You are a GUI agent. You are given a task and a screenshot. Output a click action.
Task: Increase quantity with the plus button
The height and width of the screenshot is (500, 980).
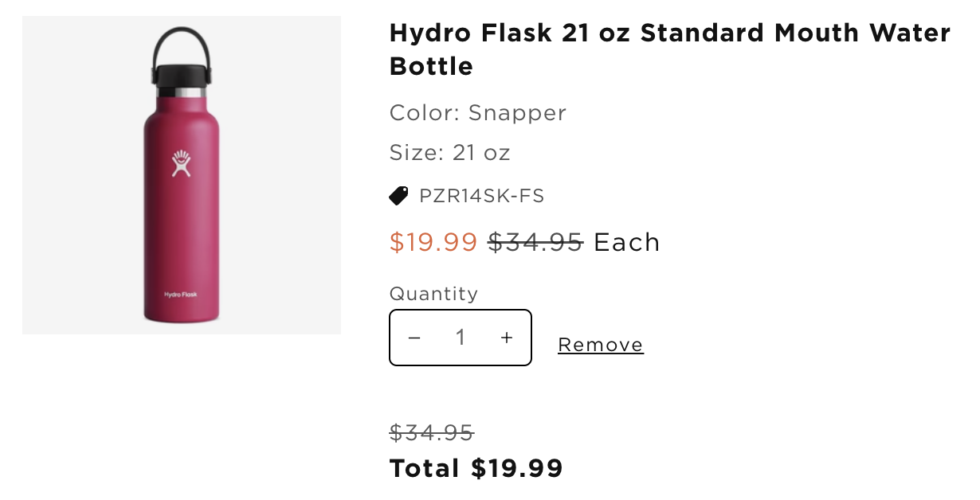tap(507, 338)
